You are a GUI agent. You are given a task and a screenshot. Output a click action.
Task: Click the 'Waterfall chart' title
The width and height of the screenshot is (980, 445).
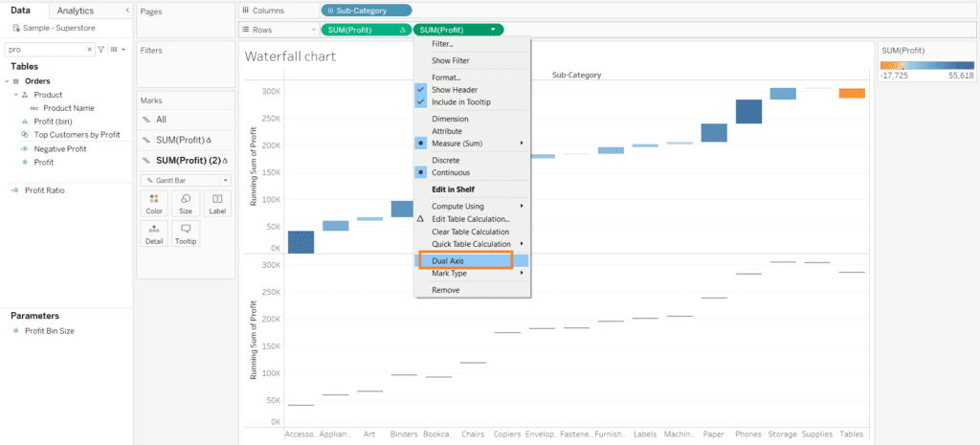(x=290, y=56)
